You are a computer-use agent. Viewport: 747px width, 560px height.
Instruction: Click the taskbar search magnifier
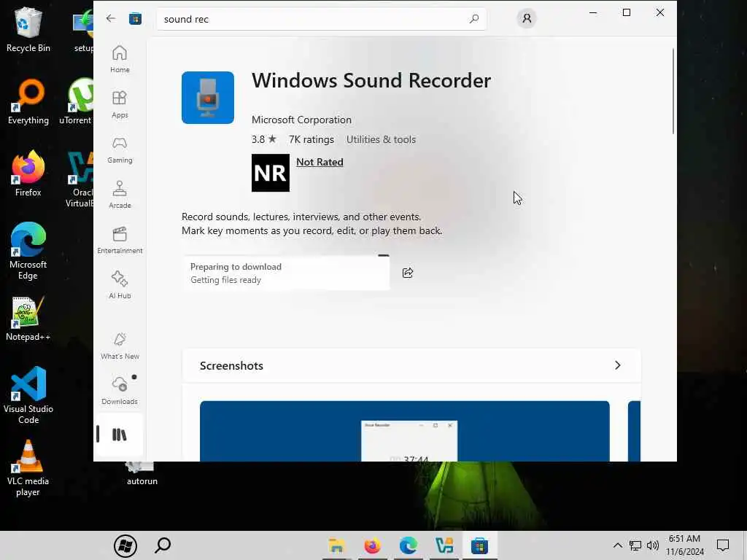point(163,545)
